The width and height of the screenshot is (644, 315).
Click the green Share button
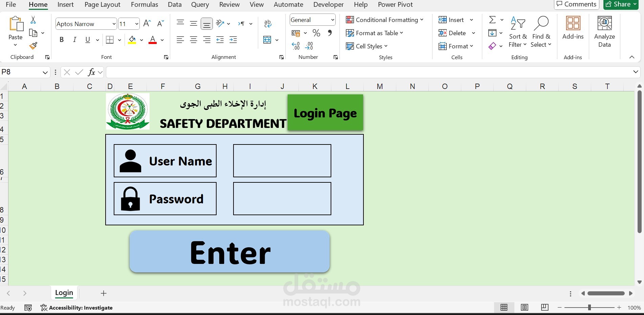pyautogui.click(x=621, y=4)
